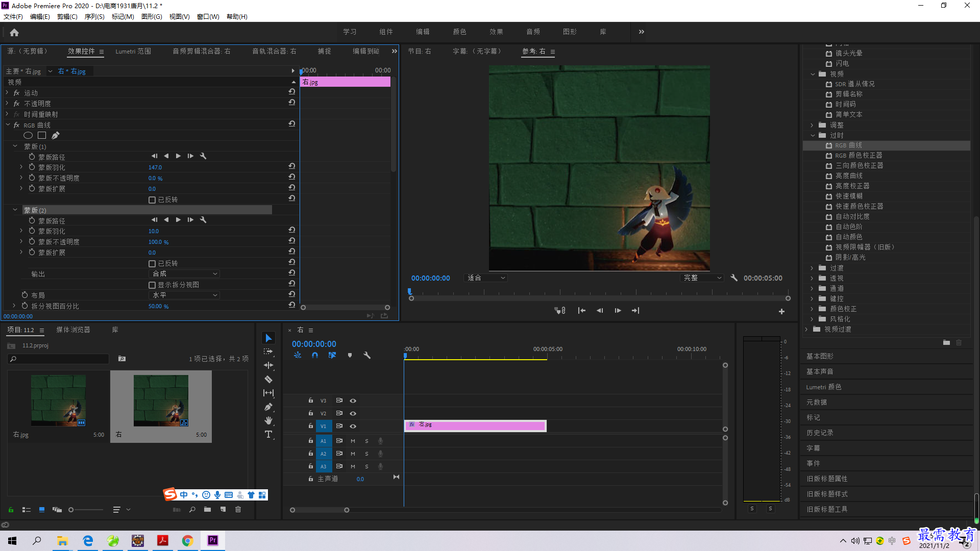
Task: Toggle V1 track output eye
Action: click(x=353, y=426)
